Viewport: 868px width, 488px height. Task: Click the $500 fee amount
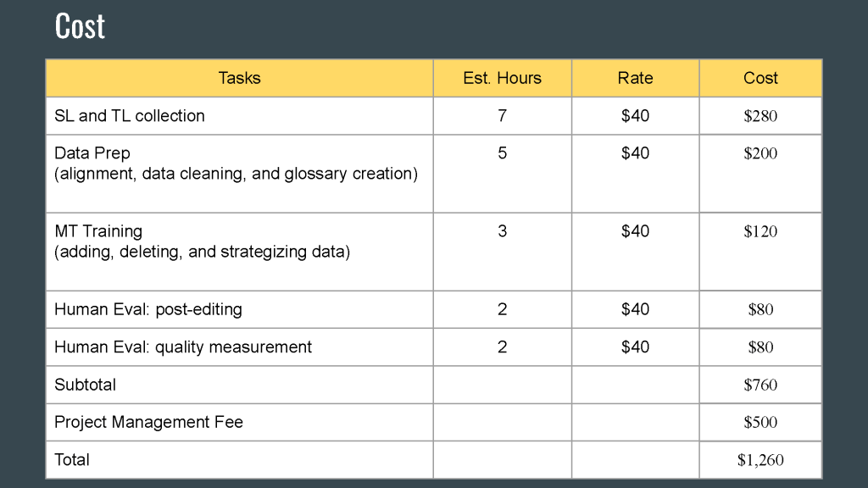coord(760,423)
